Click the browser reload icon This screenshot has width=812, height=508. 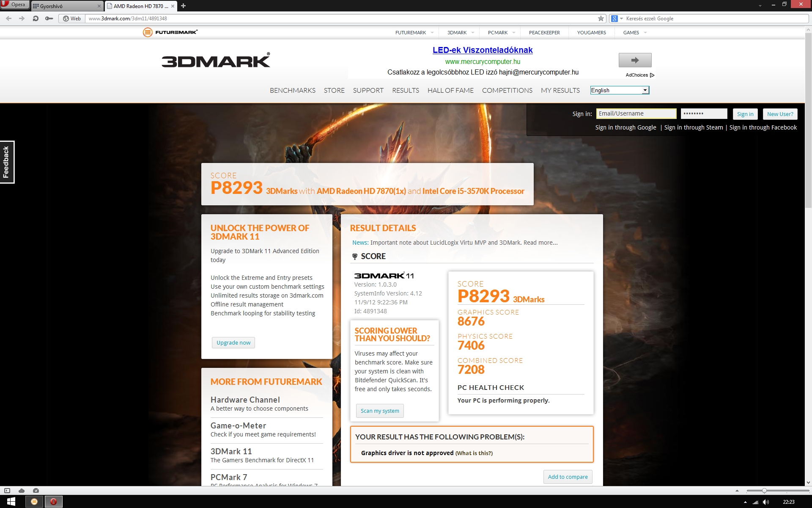36,19
